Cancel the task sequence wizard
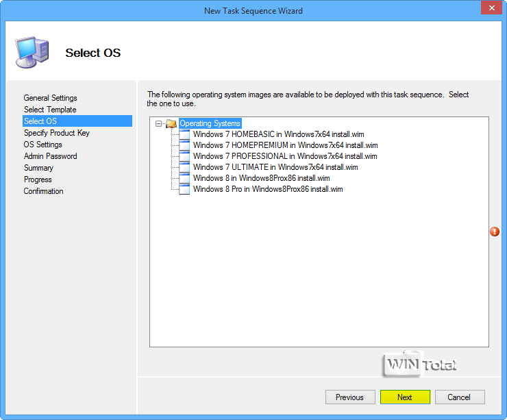Image resolution: width=507 pixels, height=420 pixels. 459,397
